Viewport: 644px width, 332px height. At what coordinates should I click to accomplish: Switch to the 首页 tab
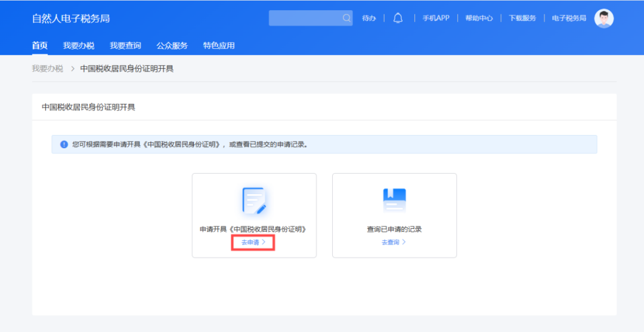[39, 45]
